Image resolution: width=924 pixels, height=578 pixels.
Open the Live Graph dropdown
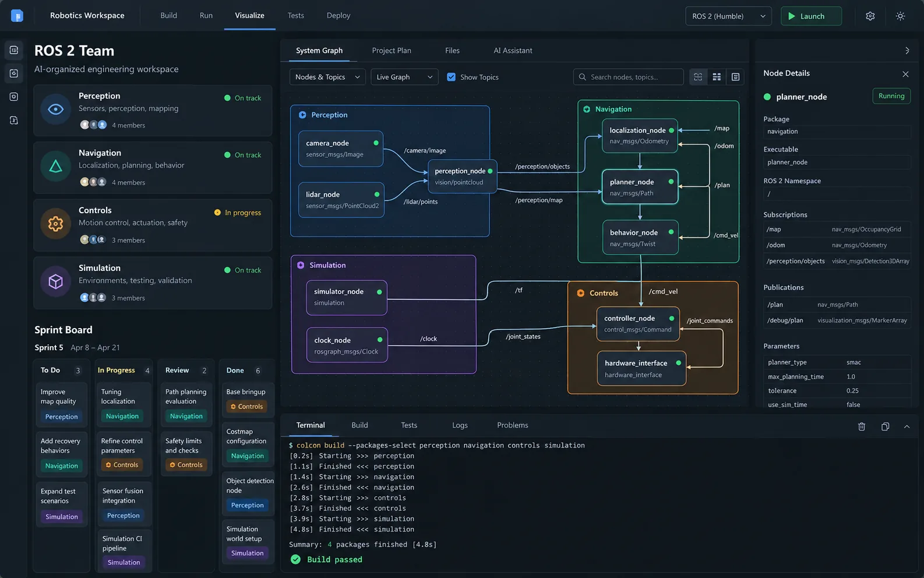404,77
